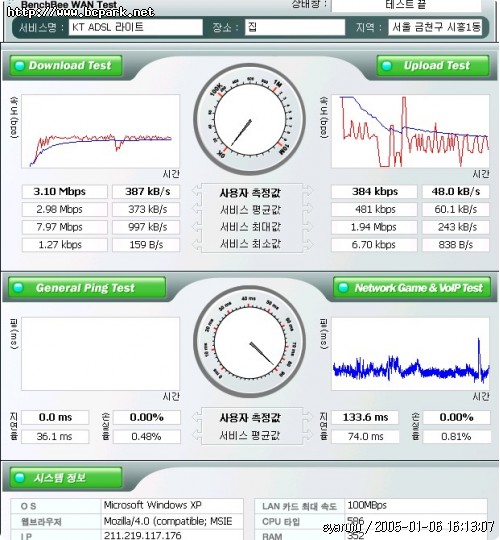Select the 0.81% loss rate value

tap(456, 437)
